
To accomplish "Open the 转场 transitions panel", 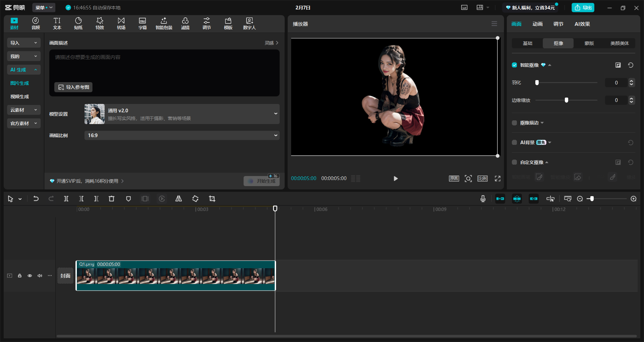I will click(121, 23).
